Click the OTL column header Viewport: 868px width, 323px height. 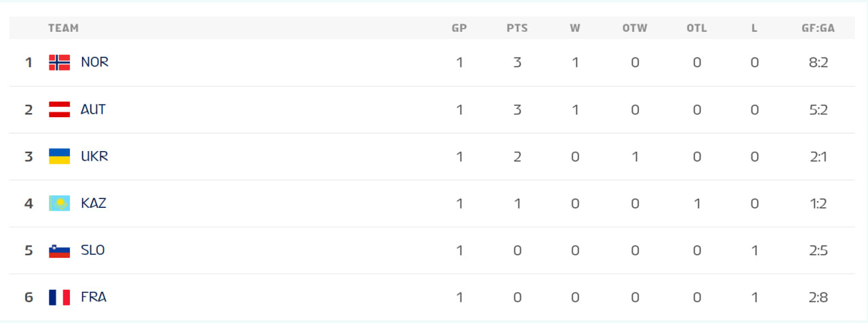point(696,28)
